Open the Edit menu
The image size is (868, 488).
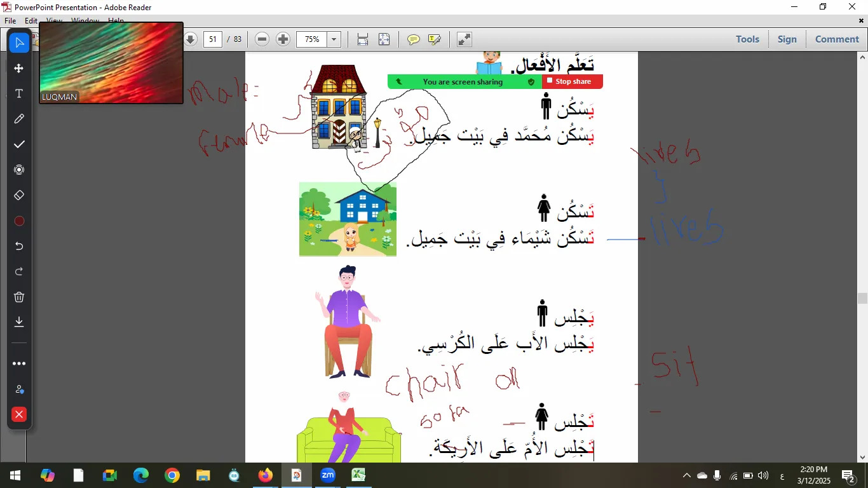pyautogui.click(x=30, y=20)
